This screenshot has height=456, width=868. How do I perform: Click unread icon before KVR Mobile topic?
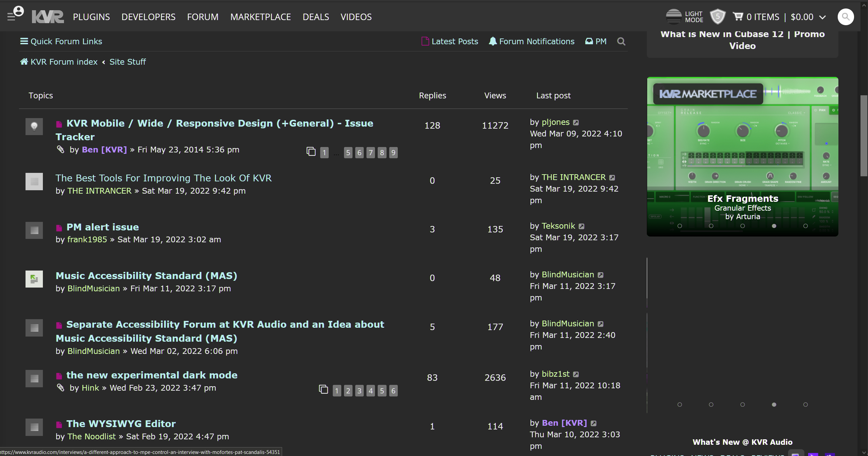(59, 124)
